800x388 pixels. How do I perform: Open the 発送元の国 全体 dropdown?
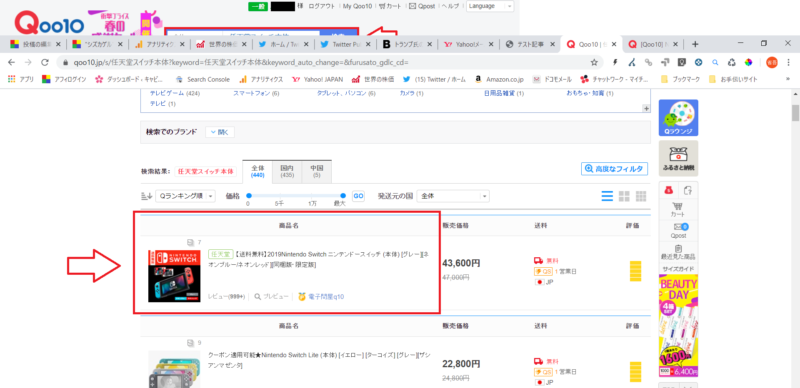pos(453,196)
